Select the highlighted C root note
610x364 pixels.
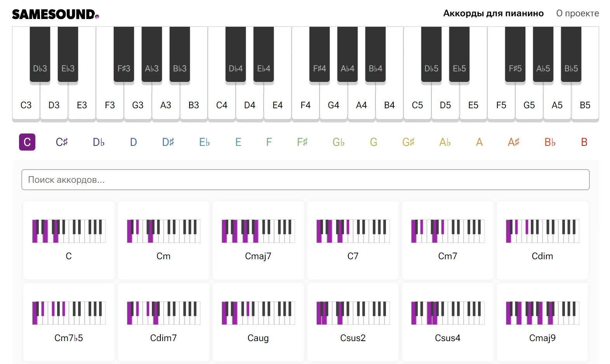click(x=27, y=142)
